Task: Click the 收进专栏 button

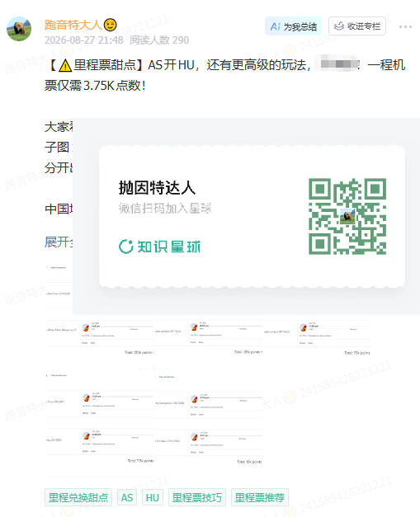Action: click(x=357, y=26)
